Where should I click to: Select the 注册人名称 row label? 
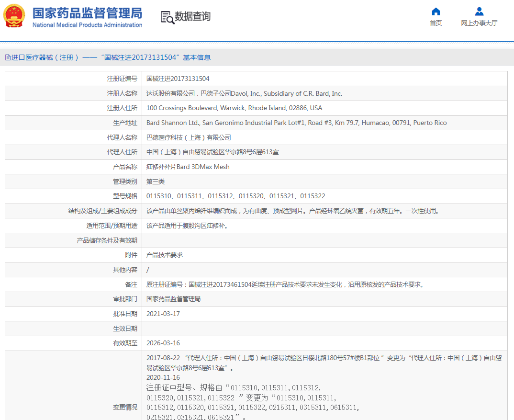pyautogui.click(x=122, y=93)
